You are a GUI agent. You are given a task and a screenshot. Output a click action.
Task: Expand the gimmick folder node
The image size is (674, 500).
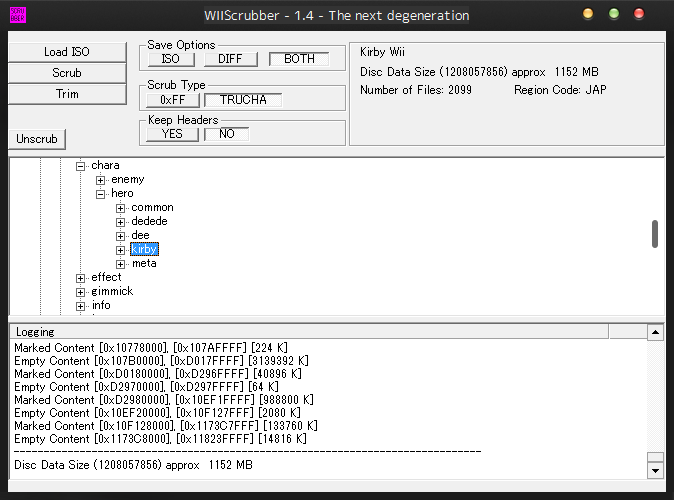pyautogui.click(x=80, y=292)
